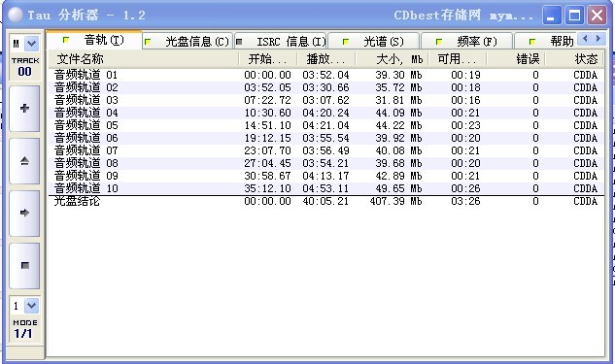Click the stop square button
Viewport: 615px width, 364px height.
tap(24, 266)
